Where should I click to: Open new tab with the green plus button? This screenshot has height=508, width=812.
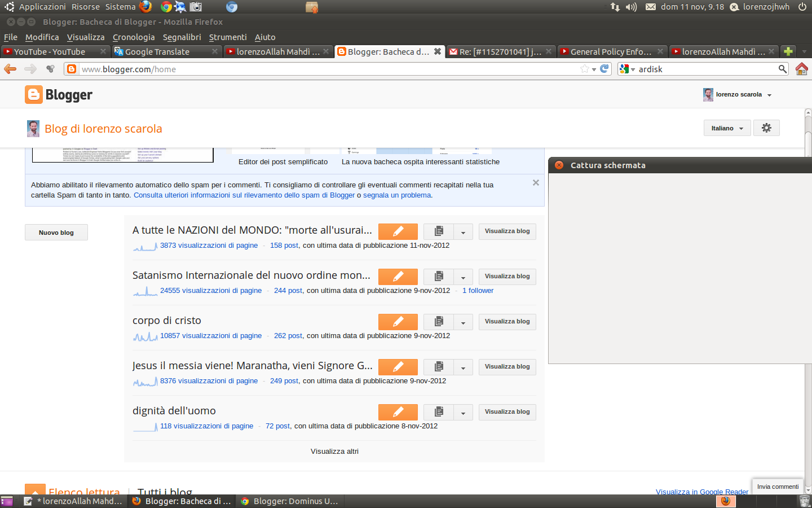click(788, 51)
